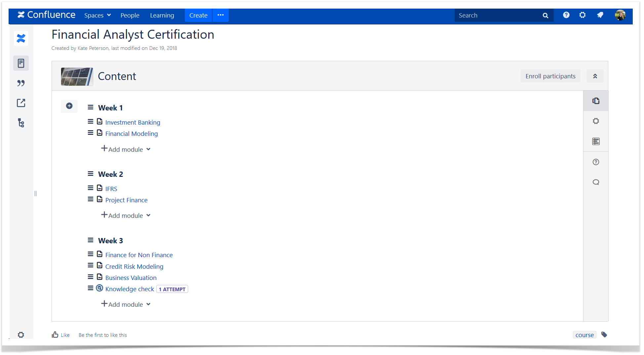Viewport: 644px width, 355px height.
Task: Open the Learning menu
Action: pos(162,15)
